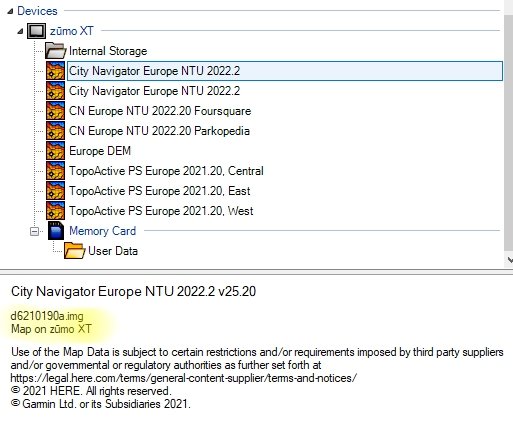Click the map icon beside TopoActive West
513x425 pixels.
[55, 211]
